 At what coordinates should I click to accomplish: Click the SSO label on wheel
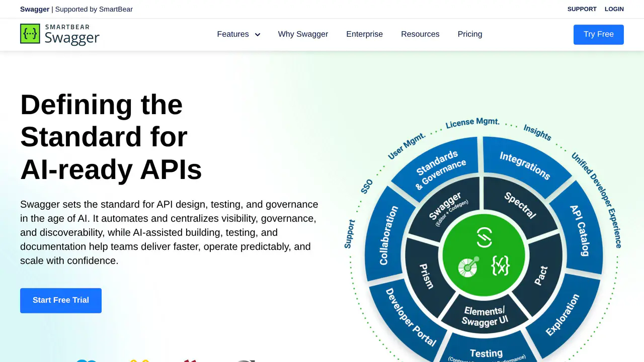[x=367, y=187]
